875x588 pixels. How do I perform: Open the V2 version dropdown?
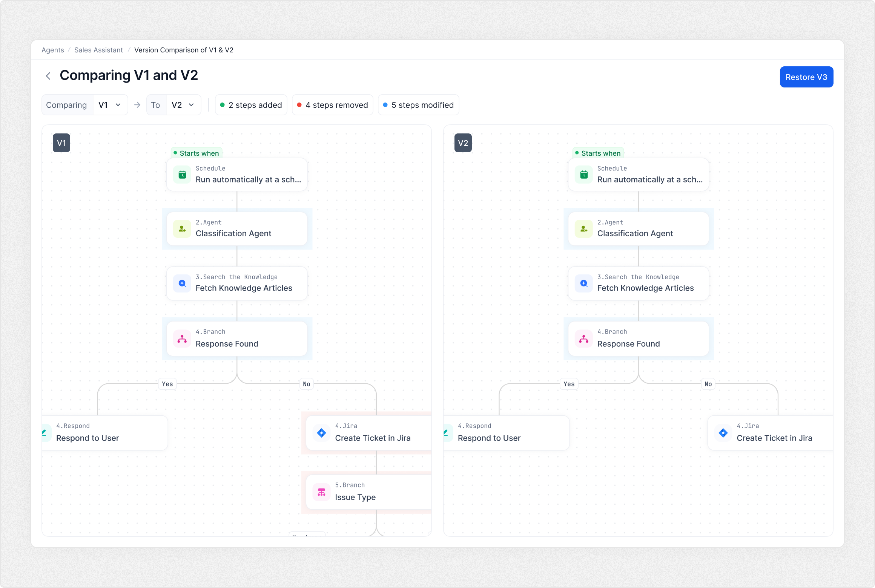183,105
